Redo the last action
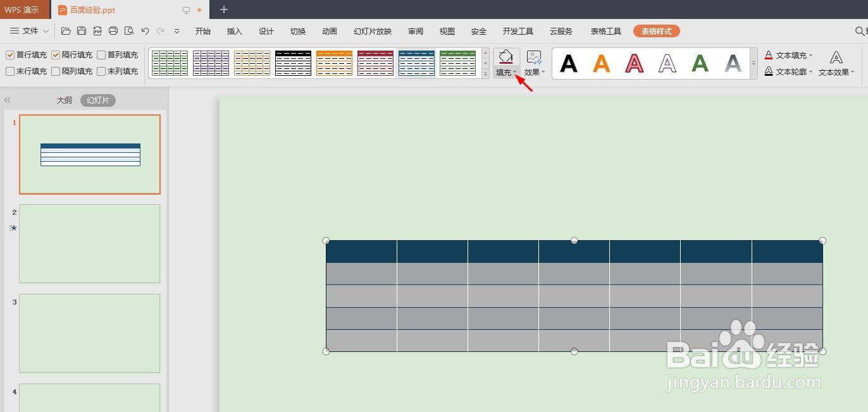The width and height of the screenshot is (868, 412). click(x=161, y=31)
